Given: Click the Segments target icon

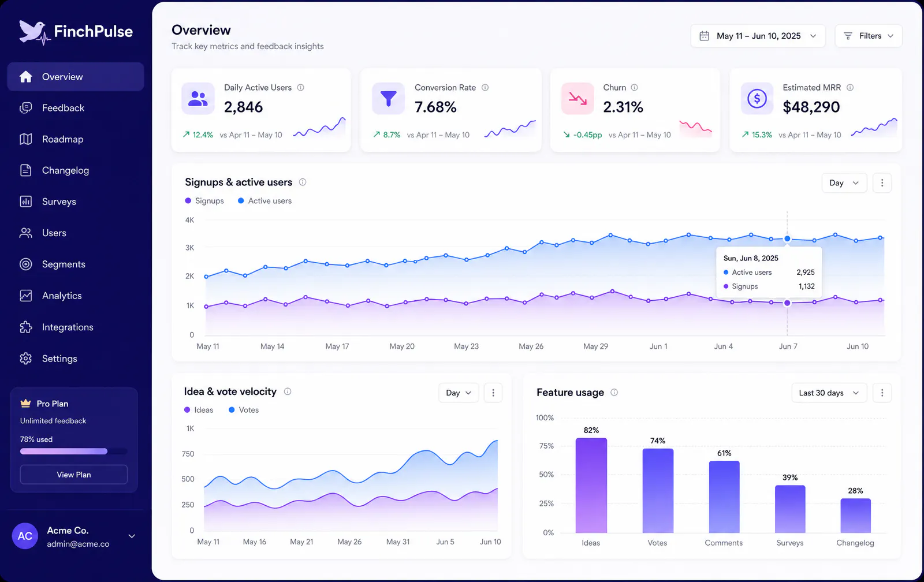Looking at the screenshot, I should pyautogui.click(x=25, y=264).
